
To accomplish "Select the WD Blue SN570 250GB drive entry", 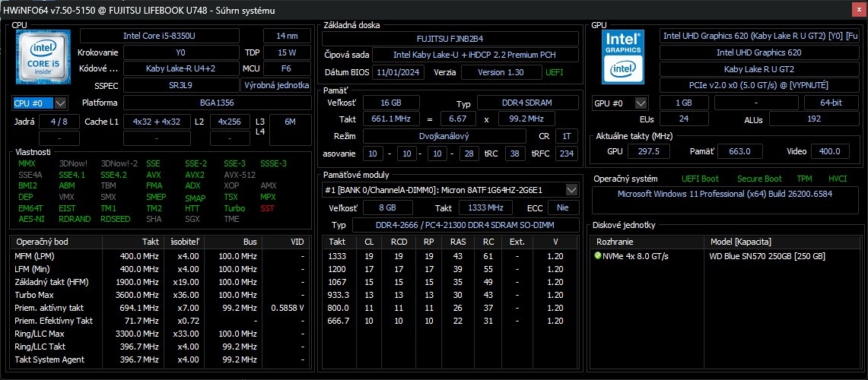I will coord(767,256).
